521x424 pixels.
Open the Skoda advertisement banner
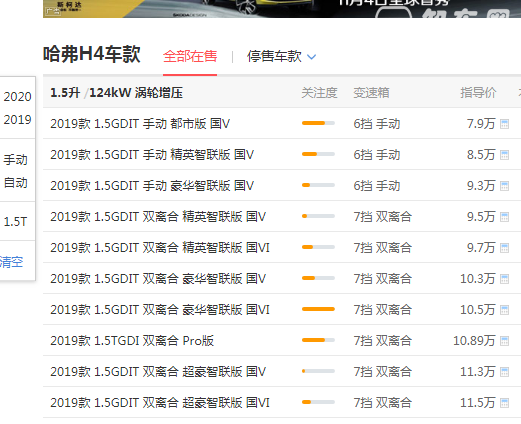pyautogui.click(x=282, y=9)
